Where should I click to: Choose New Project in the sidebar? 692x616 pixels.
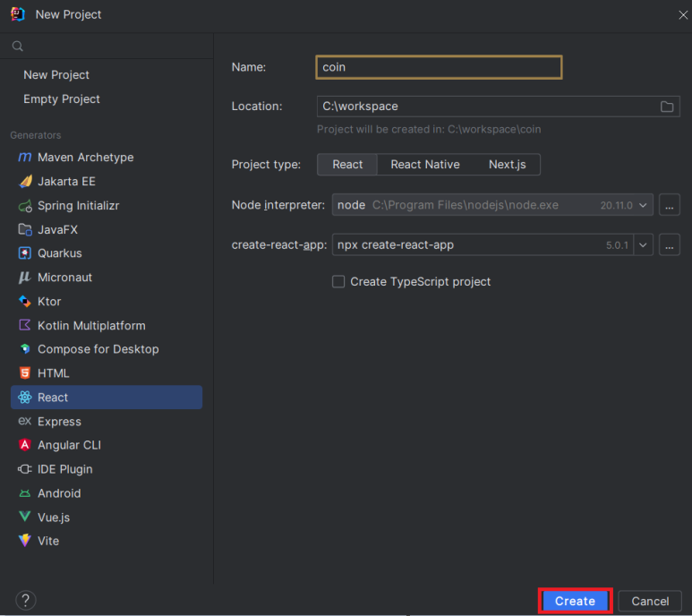coord(56,75)
